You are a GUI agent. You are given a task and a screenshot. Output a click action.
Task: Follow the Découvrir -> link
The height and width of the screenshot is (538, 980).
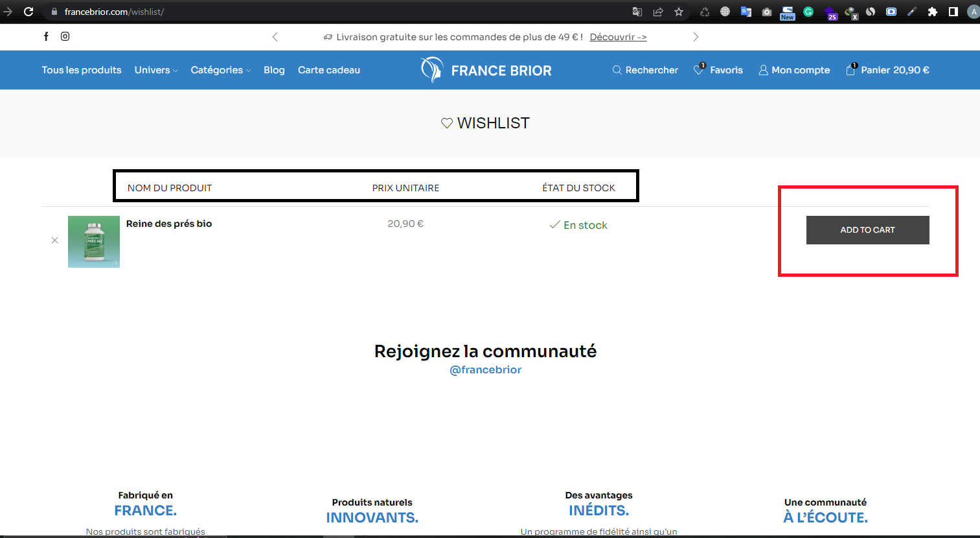coord(618,37)
